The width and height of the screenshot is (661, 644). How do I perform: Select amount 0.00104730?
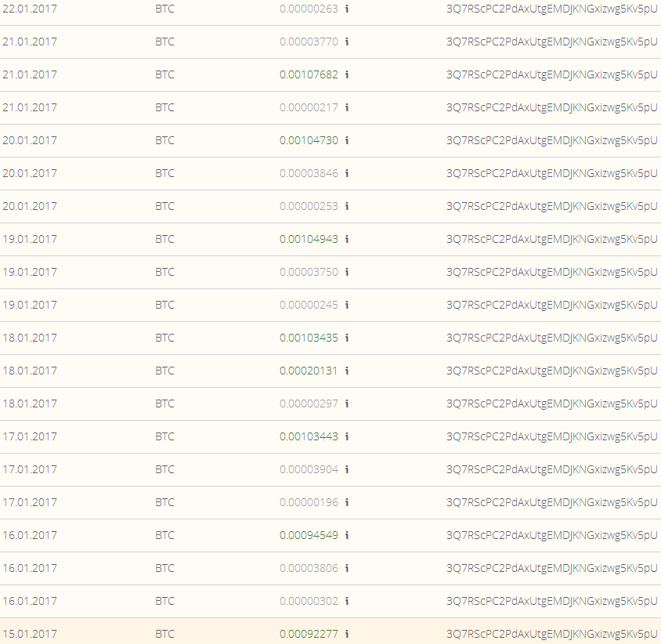pyautogui.click(x=309, y=140)
